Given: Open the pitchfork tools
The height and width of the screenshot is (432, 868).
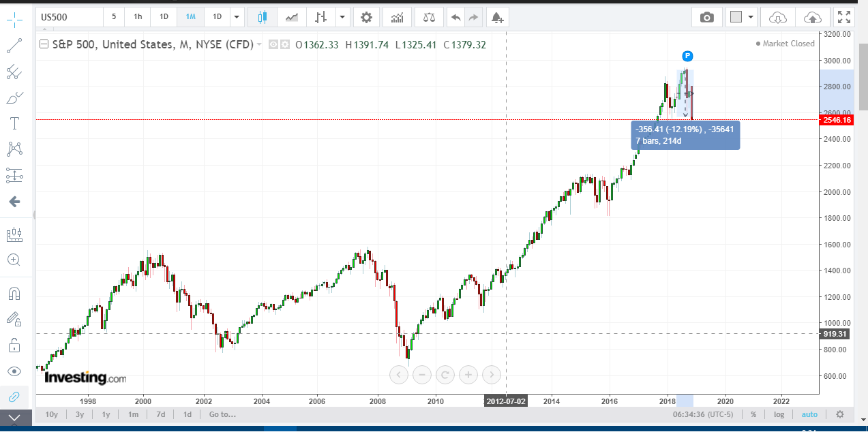Looking at the screenshot, I should [x=14, y=72].
